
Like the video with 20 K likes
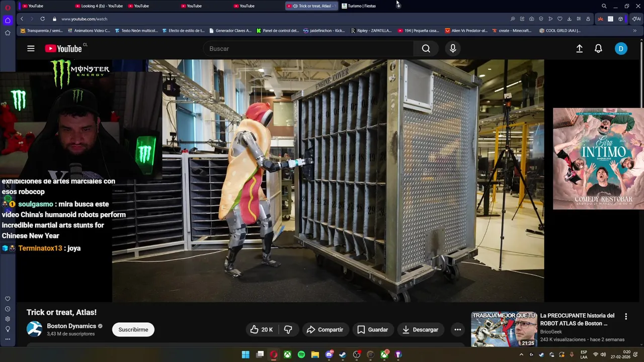pos(262,330)
